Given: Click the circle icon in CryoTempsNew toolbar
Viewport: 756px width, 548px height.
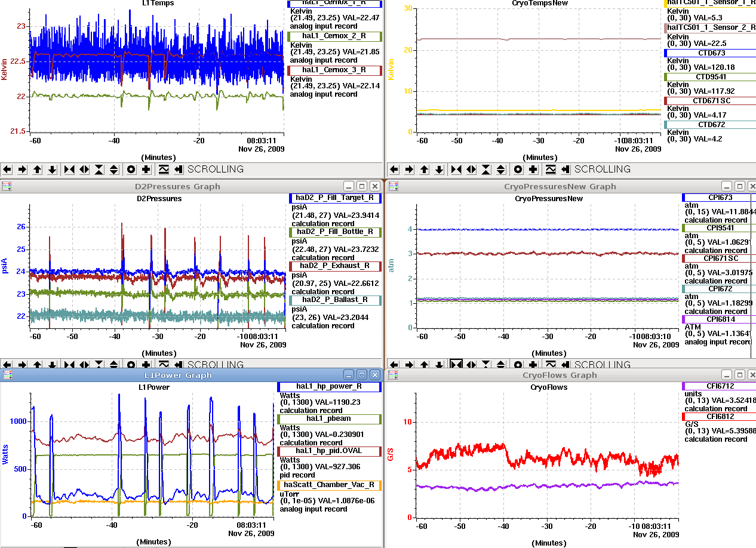Looking at the screenshot, I should tap(518, 170).
